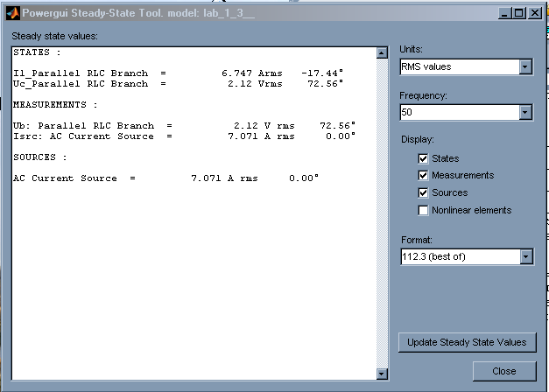Click the 112.3 (best of) format box
The width and height of the screenshot is (549, 392).
(467, 257)
